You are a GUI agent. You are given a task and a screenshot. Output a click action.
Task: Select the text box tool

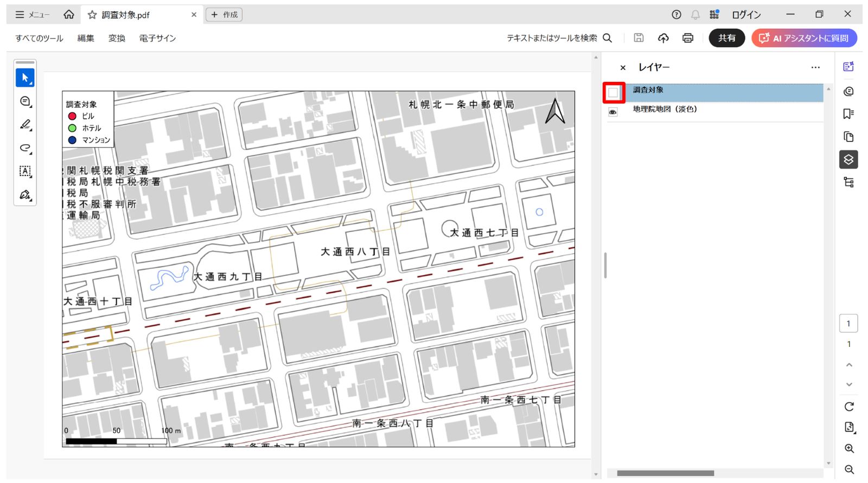[25, 171]
